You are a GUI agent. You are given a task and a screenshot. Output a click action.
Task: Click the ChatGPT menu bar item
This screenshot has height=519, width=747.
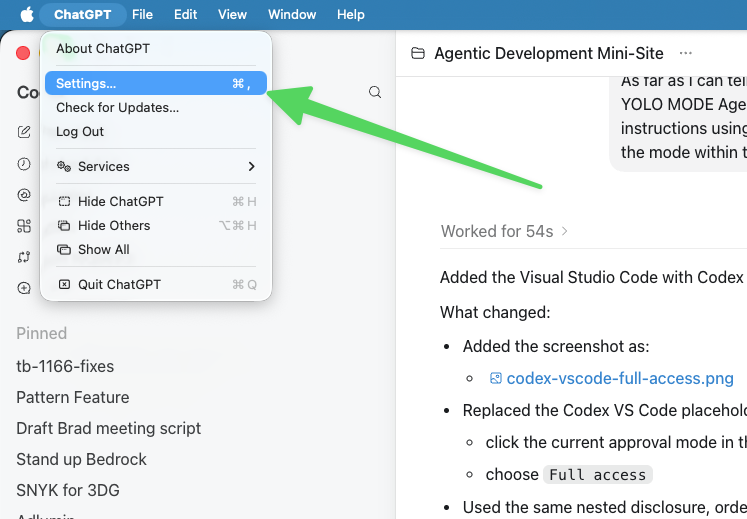click(x=82, y=14)
